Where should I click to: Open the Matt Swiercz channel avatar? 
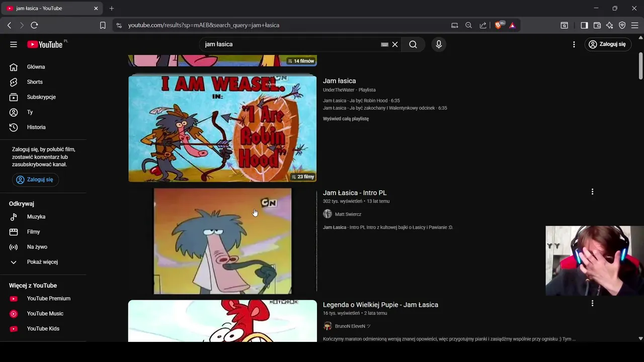coord(328,214)
